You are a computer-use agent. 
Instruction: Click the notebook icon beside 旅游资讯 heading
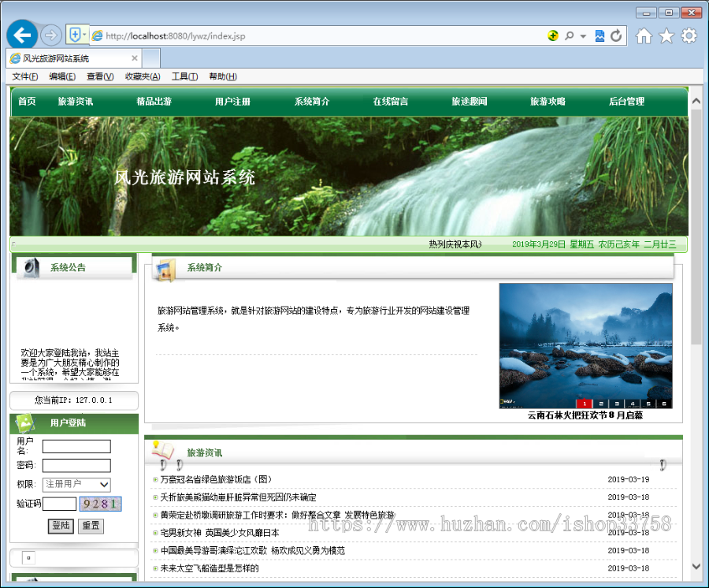pos(162,450)
